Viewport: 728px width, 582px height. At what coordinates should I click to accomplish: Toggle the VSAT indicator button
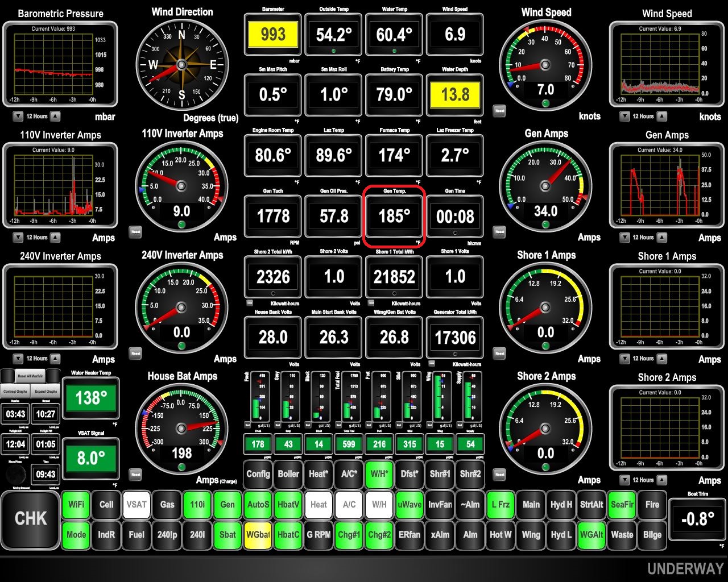click(x=136, y=505)
